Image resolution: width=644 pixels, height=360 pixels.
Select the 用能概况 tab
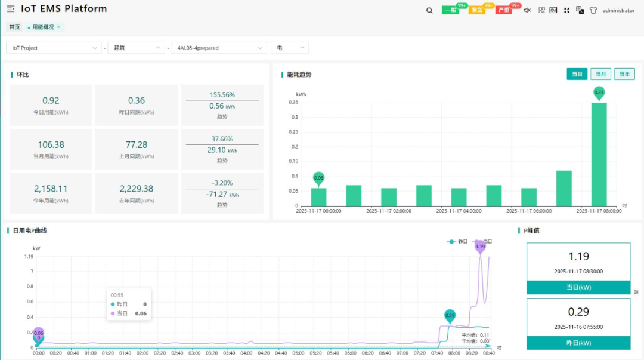[43, 27]
